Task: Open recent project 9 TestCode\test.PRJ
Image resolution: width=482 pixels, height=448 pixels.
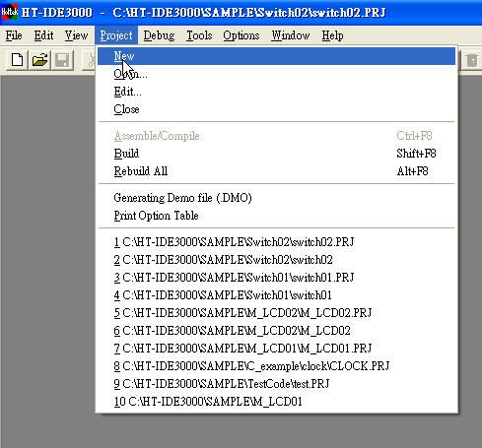Action: coord(276,384)
